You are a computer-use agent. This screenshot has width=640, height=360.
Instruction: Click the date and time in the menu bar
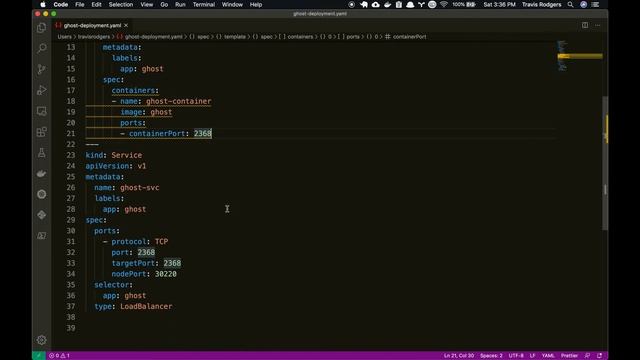click(x=499, y=4)
